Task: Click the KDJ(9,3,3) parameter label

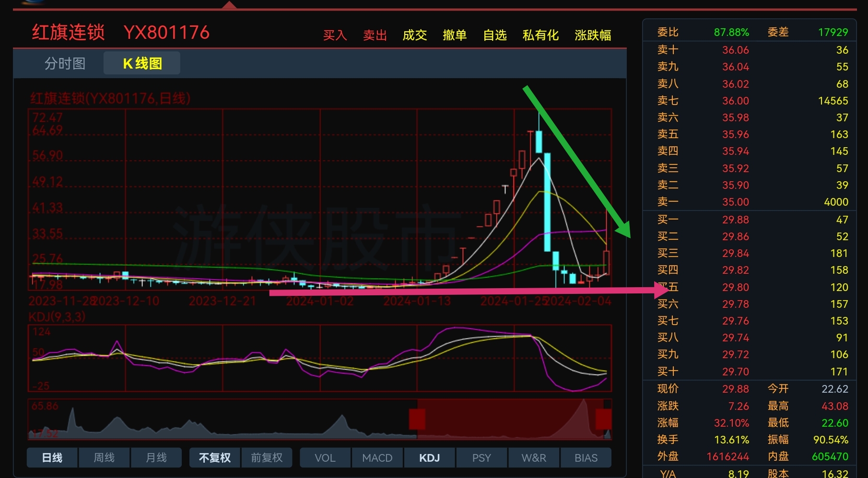Action: pos(57,317)
